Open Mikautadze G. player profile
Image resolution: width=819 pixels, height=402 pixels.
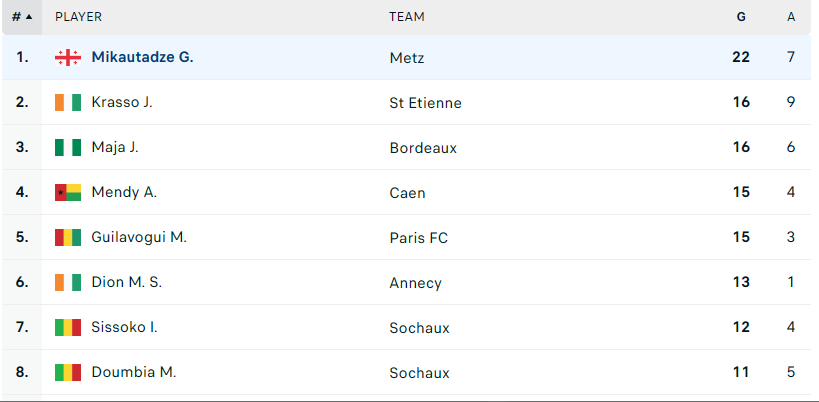point(143,57)
